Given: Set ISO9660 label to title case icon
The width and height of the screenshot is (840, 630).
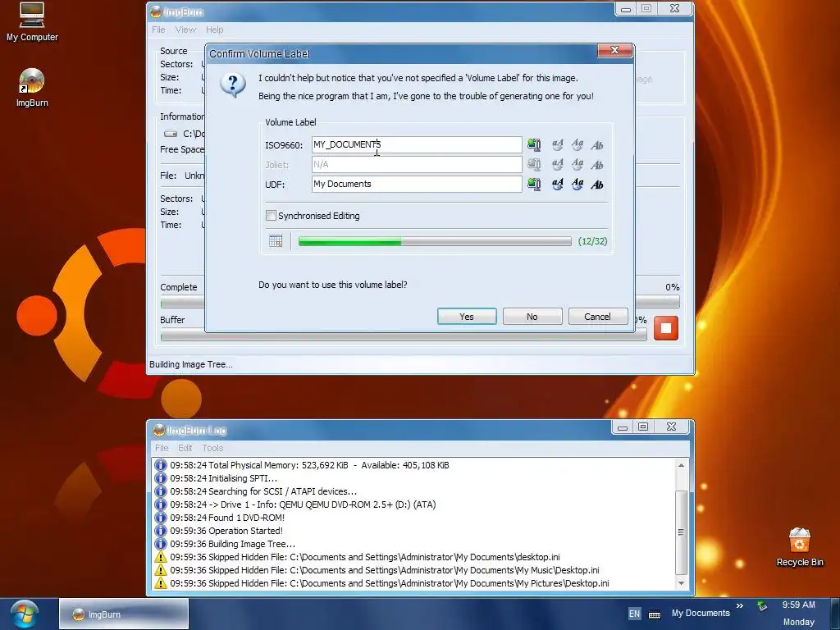Looking at the screenshot, I should (597, 144).
